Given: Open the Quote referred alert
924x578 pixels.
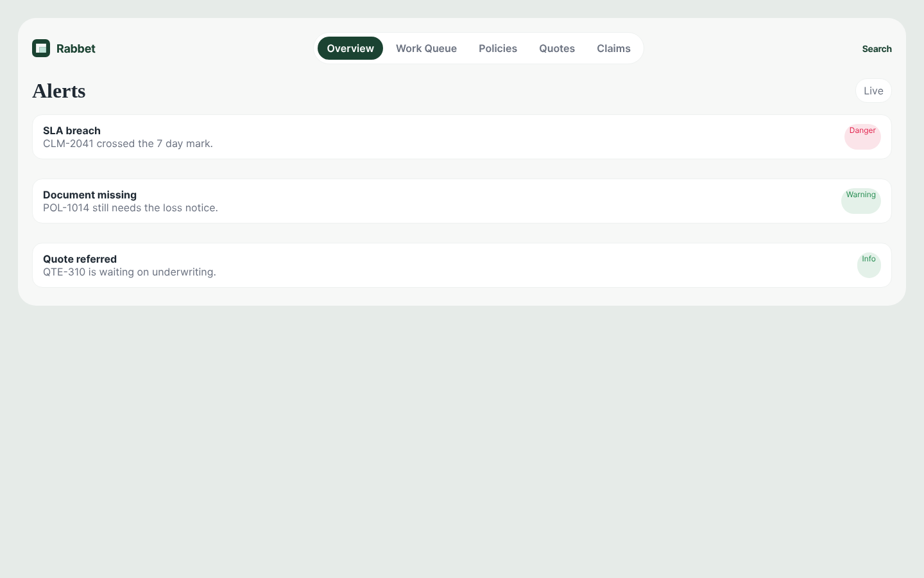Looking at the screenshot, I should [462, 265].
